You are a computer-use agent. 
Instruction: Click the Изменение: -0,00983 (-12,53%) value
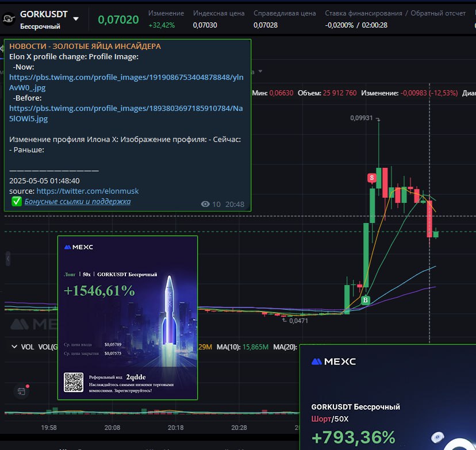tap(409, 93)
